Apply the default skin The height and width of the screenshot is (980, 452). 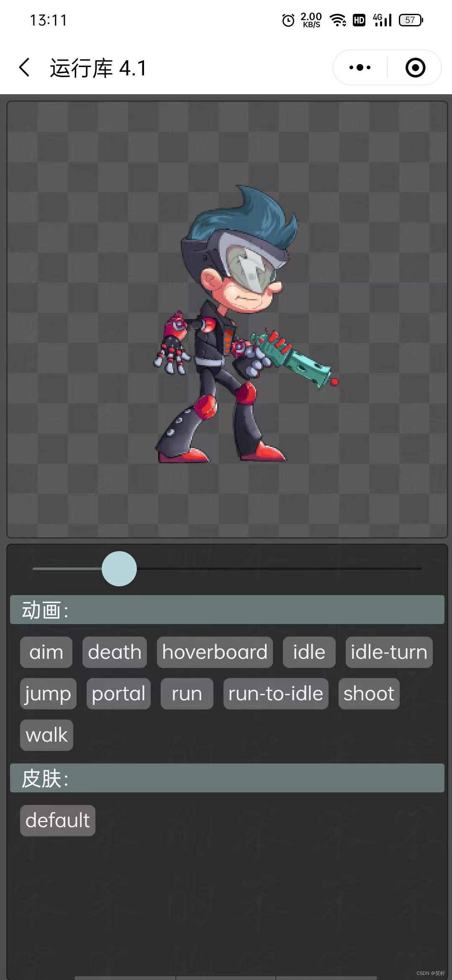[58, 820]
